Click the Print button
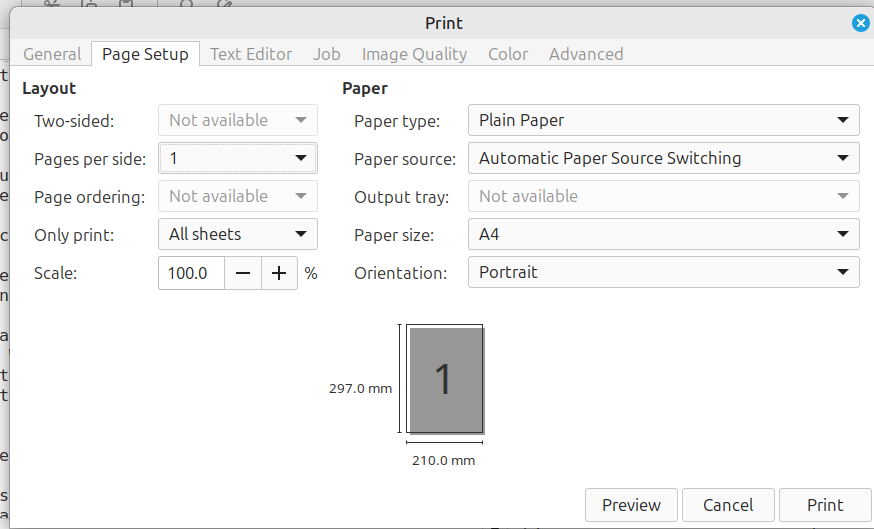Viewport: 874px width, 529px height. click(825, 505)
